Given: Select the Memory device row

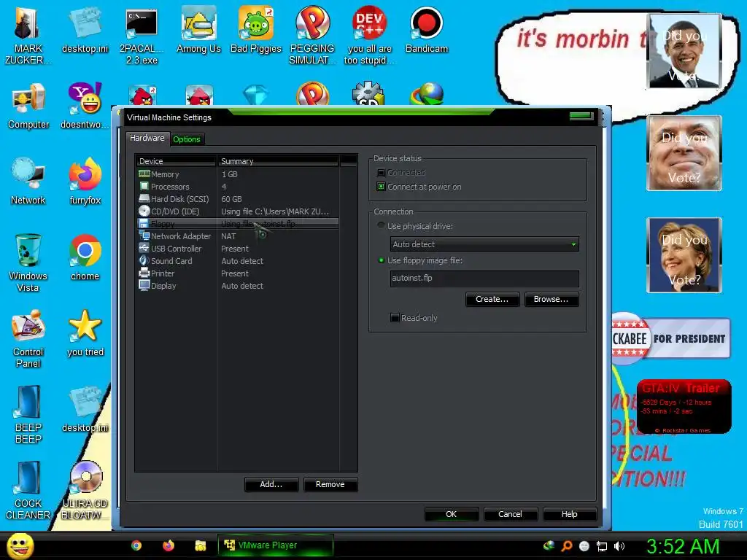Looking at the screenshot, I should [239, 174].
